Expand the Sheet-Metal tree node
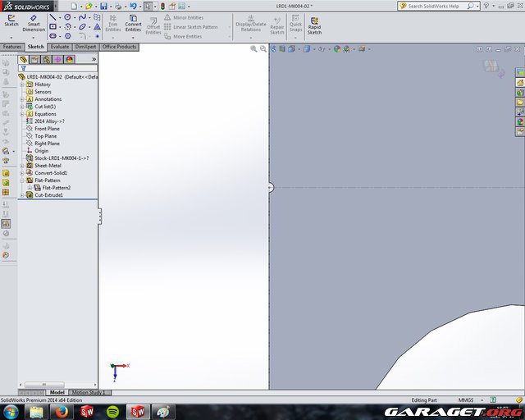This screenshot has height=420, width=525. click(22, 166)
